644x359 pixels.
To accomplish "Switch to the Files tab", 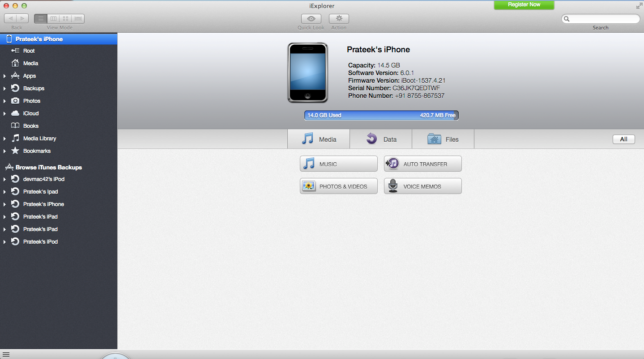I will pos(443,139).
